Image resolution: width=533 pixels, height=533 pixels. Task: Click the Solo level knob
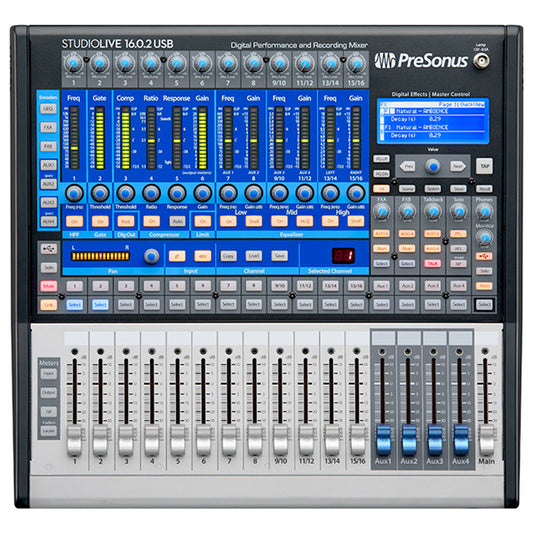tap(458, 212)
